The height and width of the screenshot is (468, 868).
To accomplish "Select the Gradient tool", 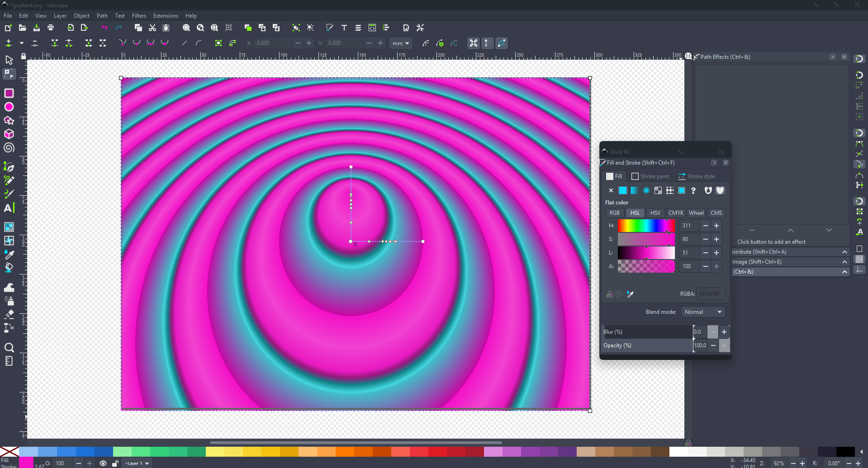I will [9, 227].
